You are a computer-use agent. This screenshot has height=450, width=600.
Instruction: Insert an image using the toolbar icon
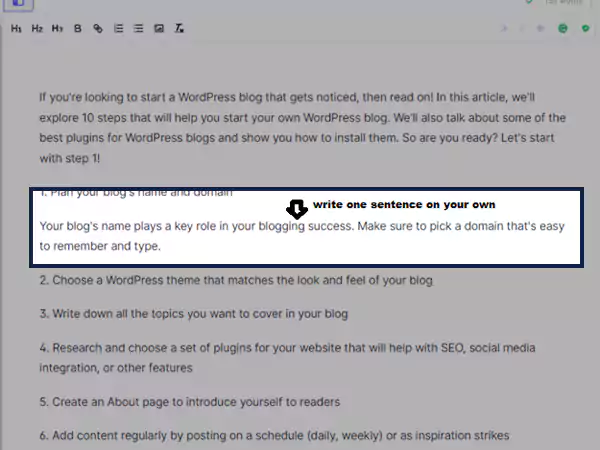coord(159,28)
